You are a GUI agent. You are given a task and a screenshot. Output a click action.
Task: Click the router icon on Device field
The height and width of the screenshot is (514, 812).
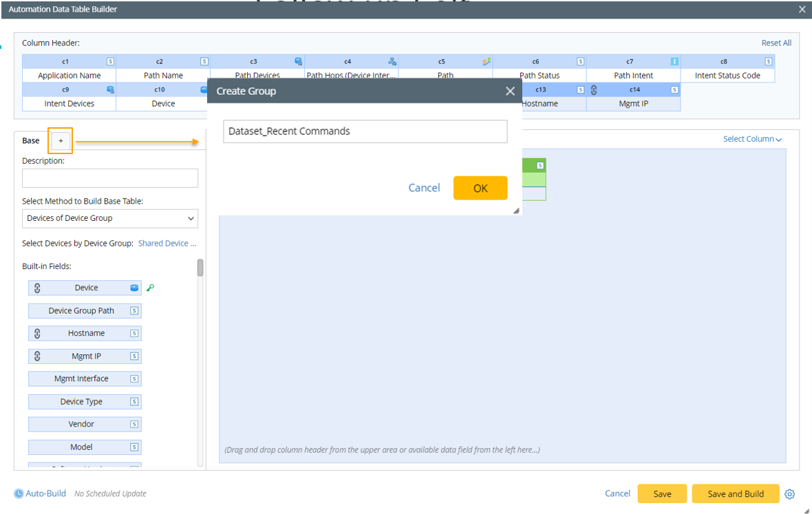(134, 288)
